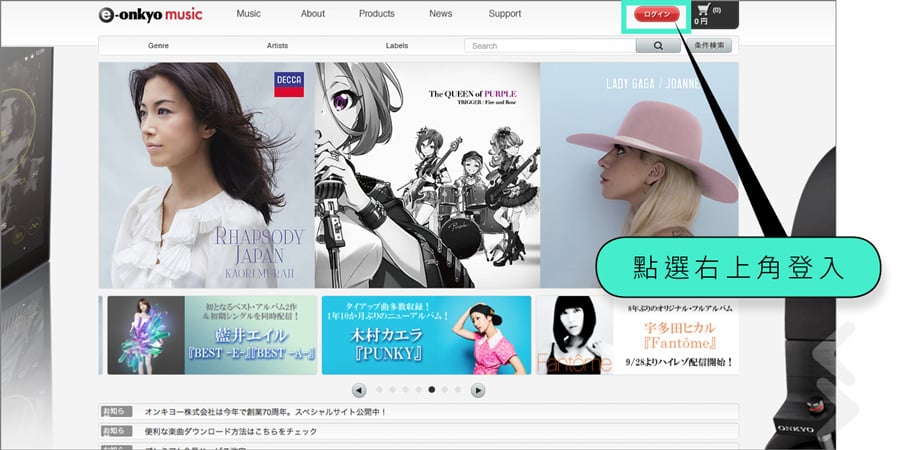Open Lady Gaga Joanne banner
The width and height of the screenshot is (912, 450).
639,175
